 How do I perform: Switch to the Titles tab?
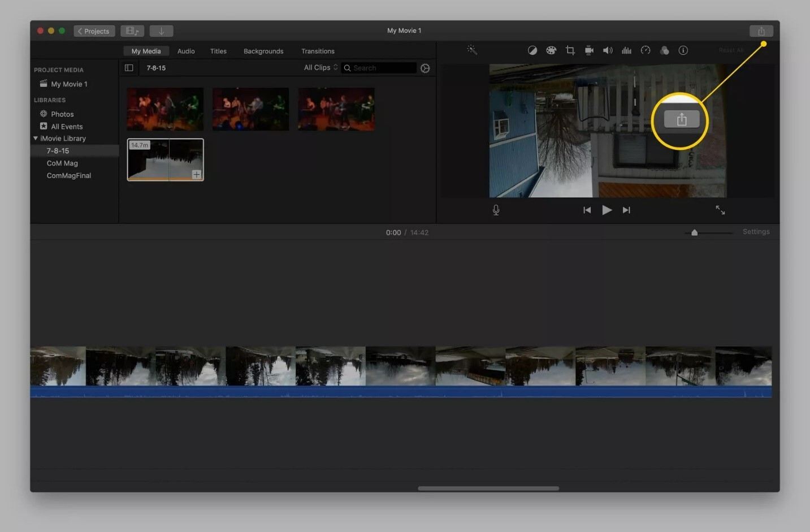pyautogui.click(x=218, y=51)
